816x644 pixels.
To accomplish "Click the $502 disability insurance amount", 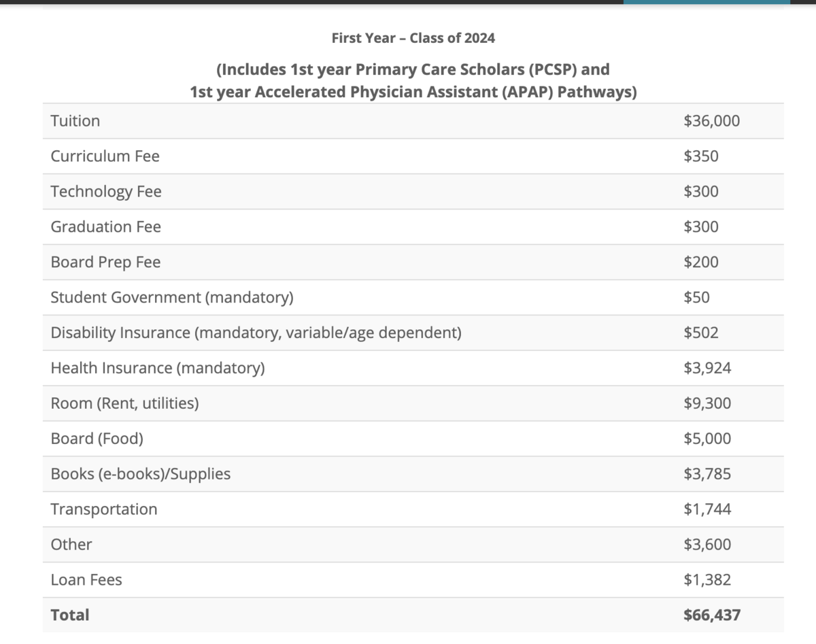I will pyautogui.click(x=701, y=333).
